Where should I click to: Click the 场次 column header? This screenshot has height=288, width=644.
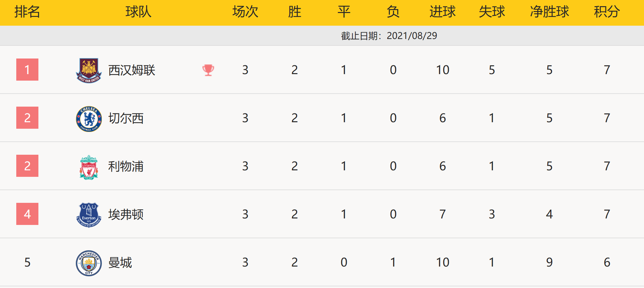click(245, 12)
